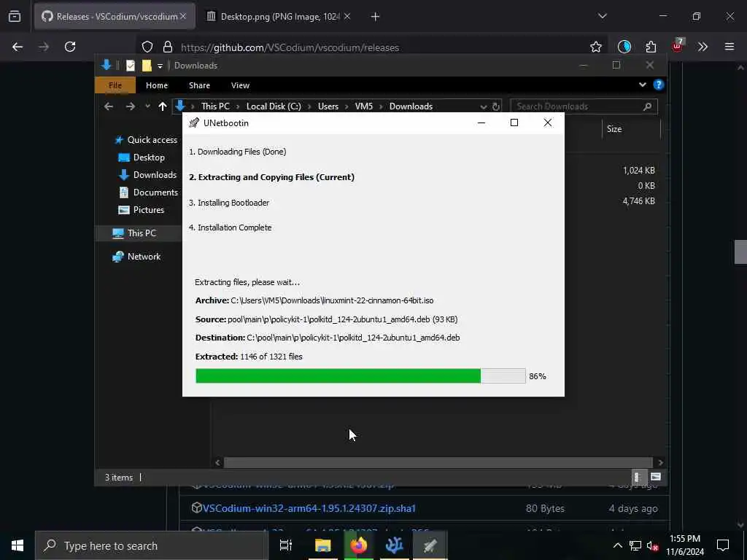The image size is (747, 560).
Task: Open VSCodium-win32-arm64 zip.sha1 download link
Action: coord(309,508)
